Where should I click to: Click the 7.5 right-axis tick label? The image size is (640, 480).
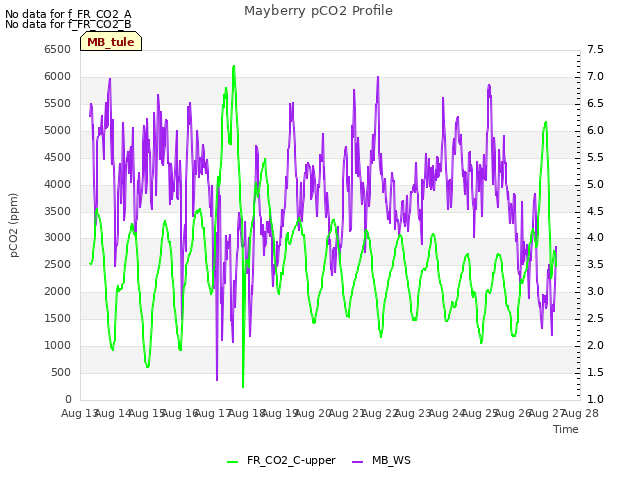(595, 49)
